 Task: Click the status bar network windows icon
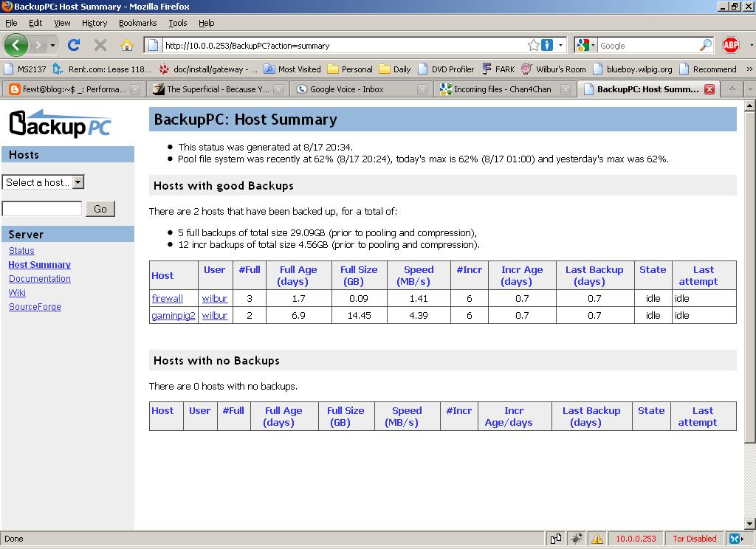point(556,539)
